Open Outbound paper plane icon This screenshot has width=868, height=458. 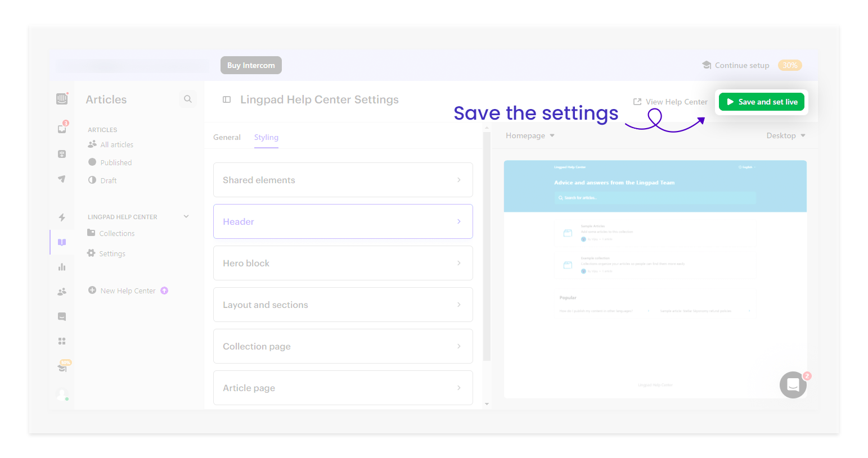(62, 179)
